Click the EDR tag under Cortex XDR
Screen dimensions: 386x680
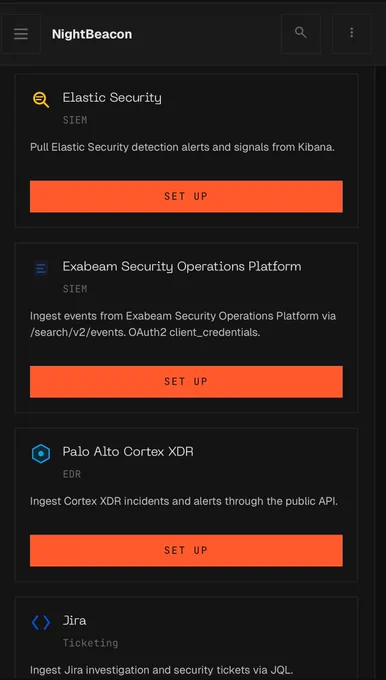[72, 474]
